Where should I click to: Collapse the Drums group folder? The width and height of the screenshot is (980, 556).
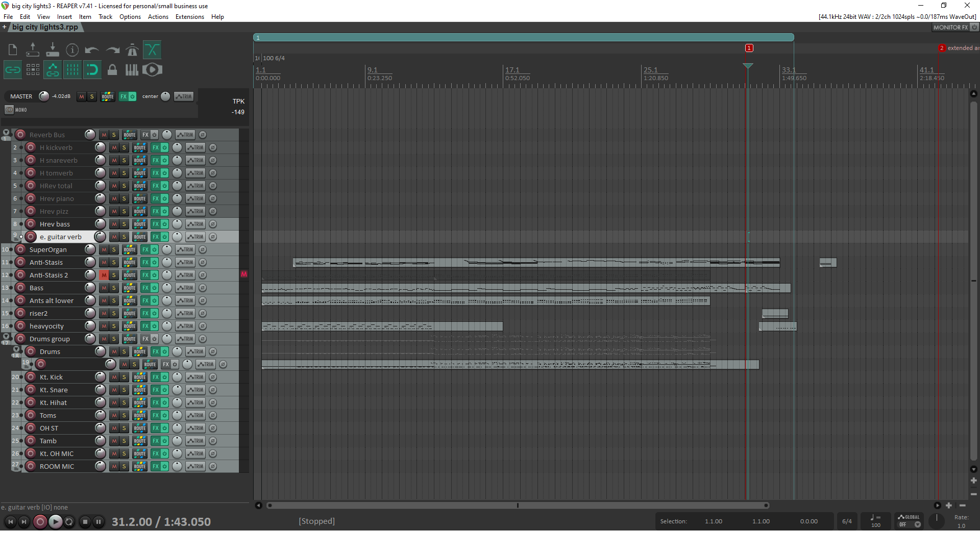[6, 337]
